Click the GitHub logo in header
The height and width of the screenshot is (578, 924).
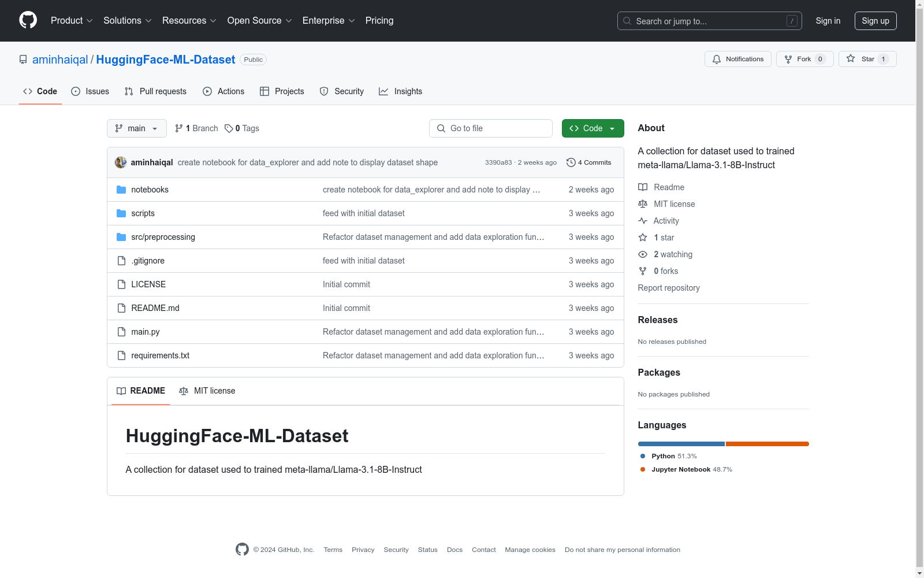(28, 20)
